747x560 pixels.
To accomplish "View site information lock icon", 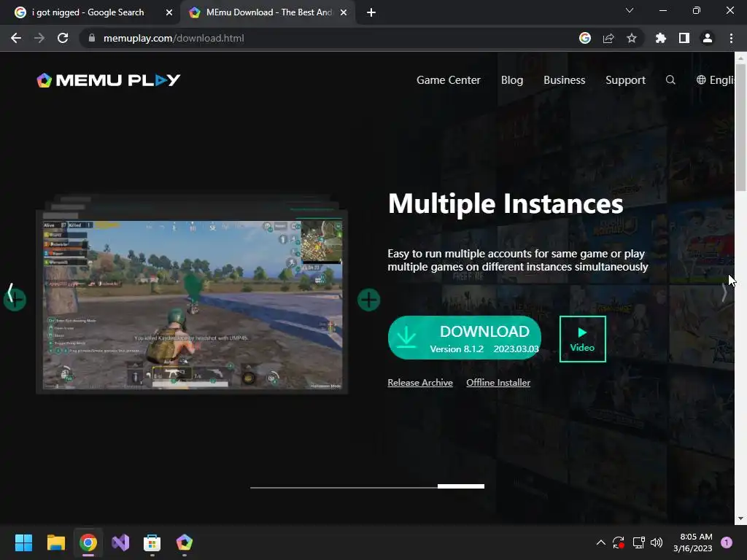I will (x=92, y=38).
